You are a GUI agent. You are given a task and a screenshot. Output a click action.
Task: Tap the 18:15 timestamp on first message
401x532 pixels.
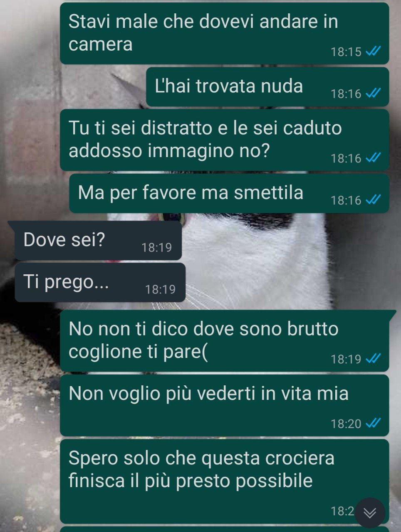[346, 52]
